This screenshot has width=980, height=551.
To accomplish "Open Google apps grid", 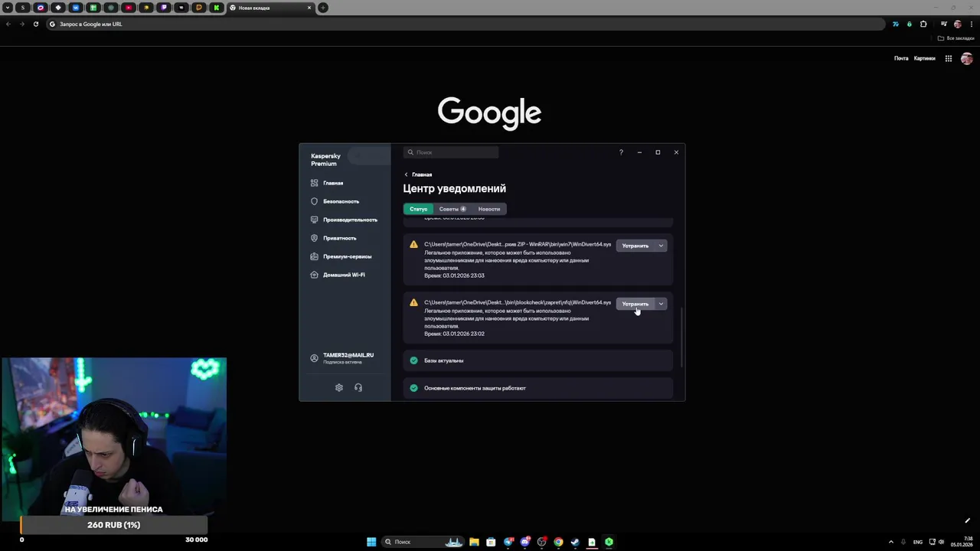I will coord(949,58).
